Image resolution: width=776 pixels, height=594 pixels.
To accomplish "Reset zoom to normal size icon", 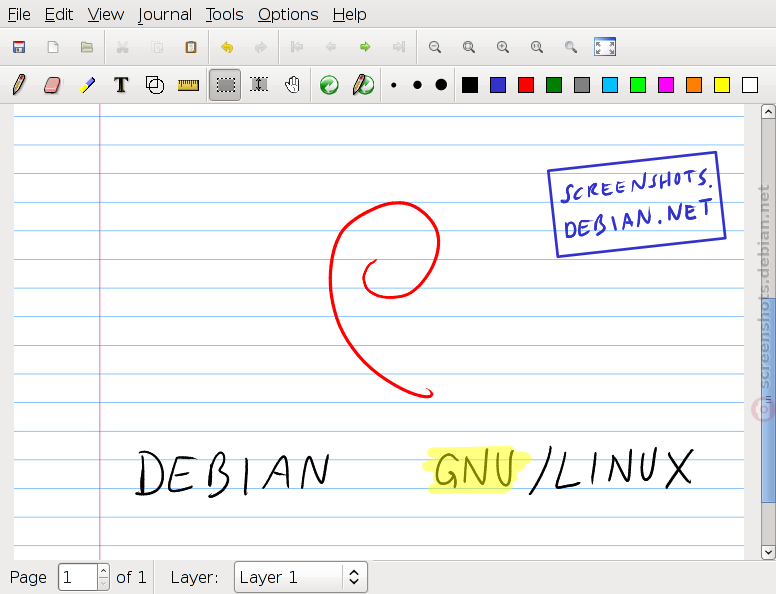I will pos(537,47).
